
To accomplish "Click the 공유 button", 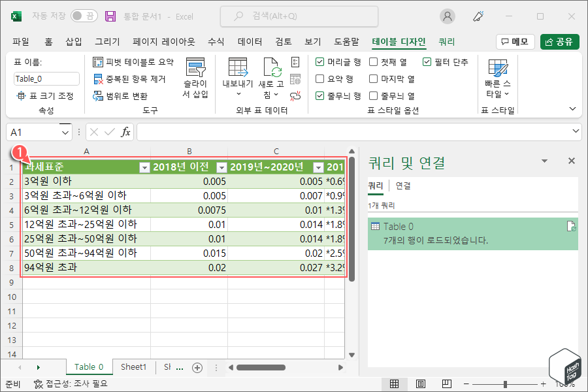I will (x=561, y=41).
